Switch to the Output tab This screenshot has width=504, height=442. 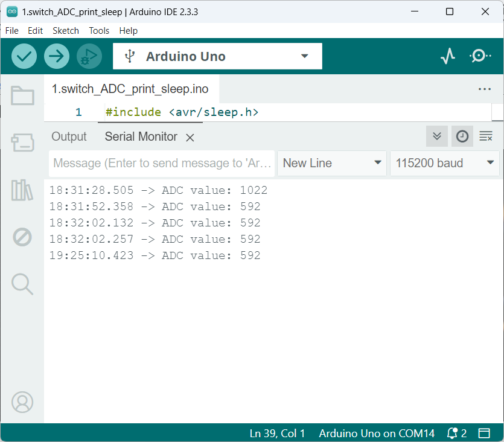69,136
